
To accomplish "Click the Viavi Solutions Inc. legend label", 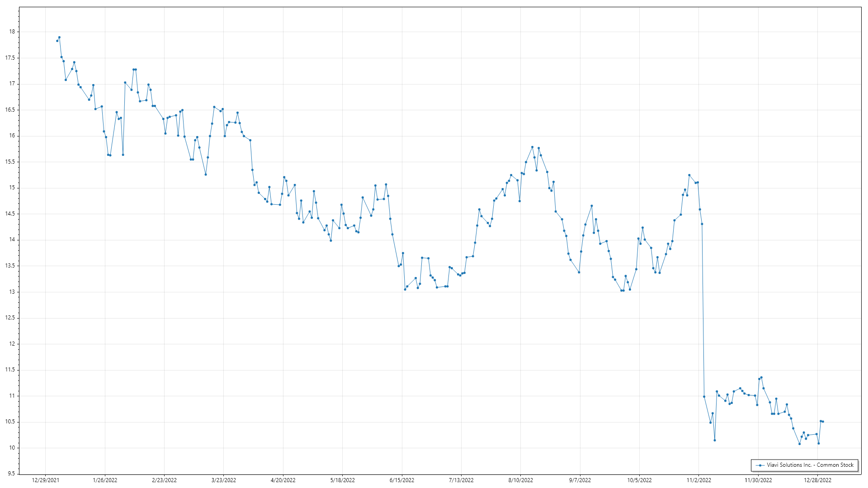I will [x=810, y=465].
